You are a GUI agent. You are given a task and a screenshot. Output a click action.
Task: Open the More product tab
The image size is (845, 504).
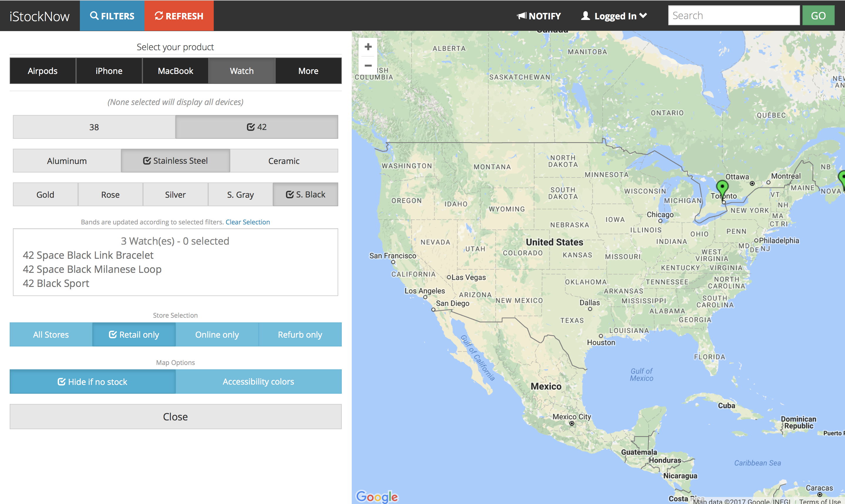(308, 71)
